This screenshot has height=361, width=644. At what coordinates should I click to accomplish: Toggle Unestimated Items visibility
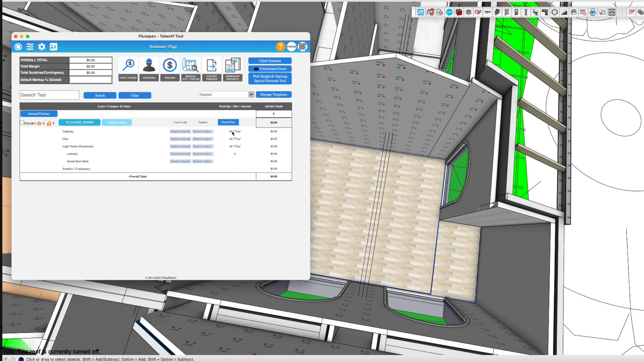[x=270, y=69]
